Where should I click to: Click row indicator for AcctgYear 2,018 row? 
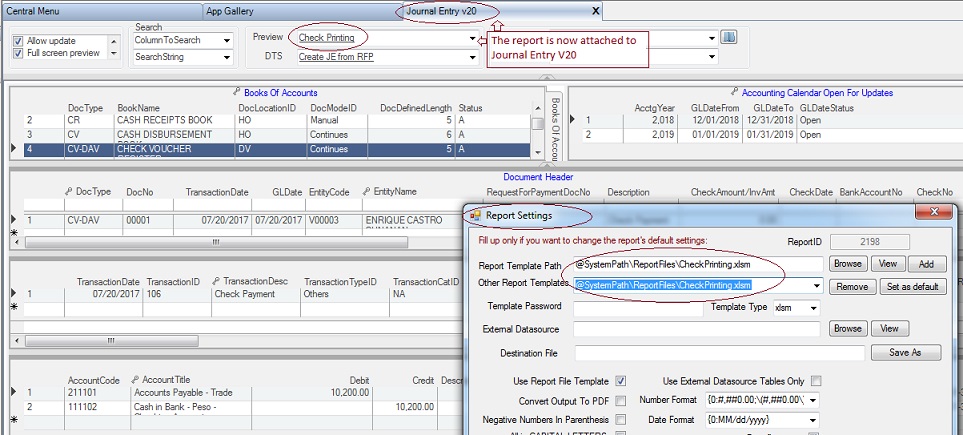coord(573,120)
